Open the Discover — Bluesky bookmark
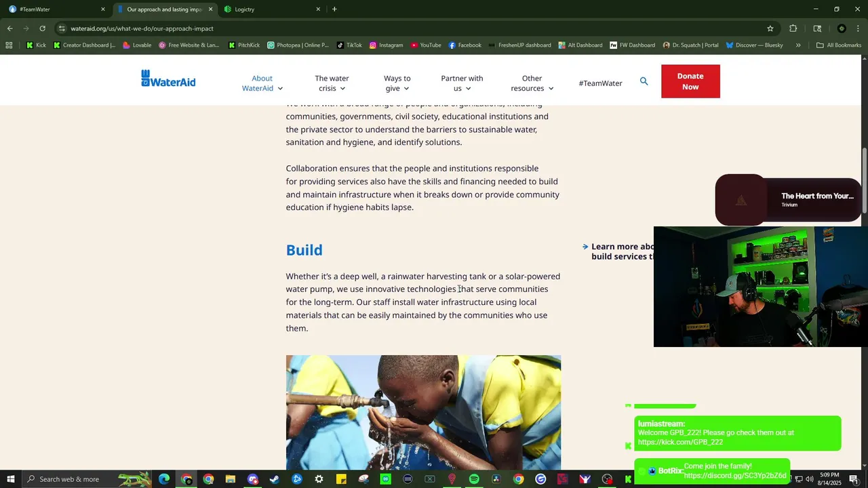The height and width of the screenshot is (488, 868). (x=754, y=45)
